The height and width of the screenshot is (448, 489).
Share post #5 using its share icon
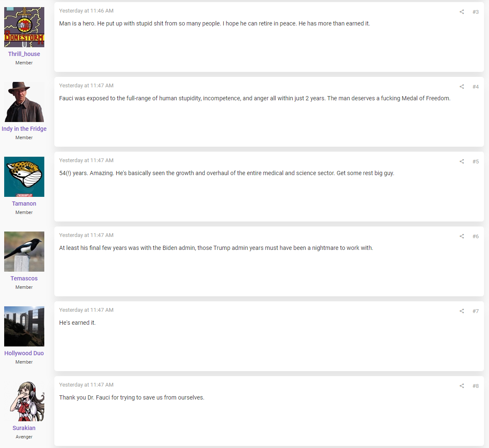click(x=461, y=161)
